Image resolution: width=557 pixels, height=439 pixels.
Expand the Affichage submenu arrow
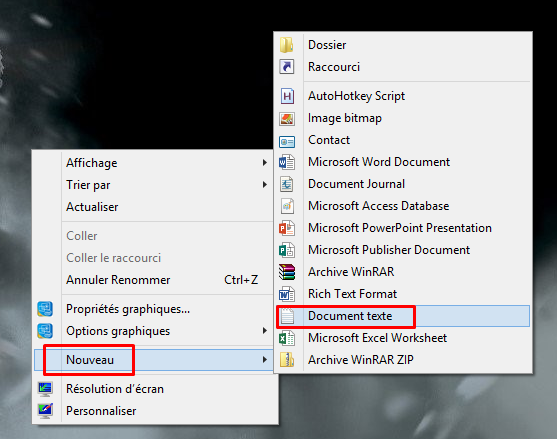pyautogui.click(x=265, y=163)
